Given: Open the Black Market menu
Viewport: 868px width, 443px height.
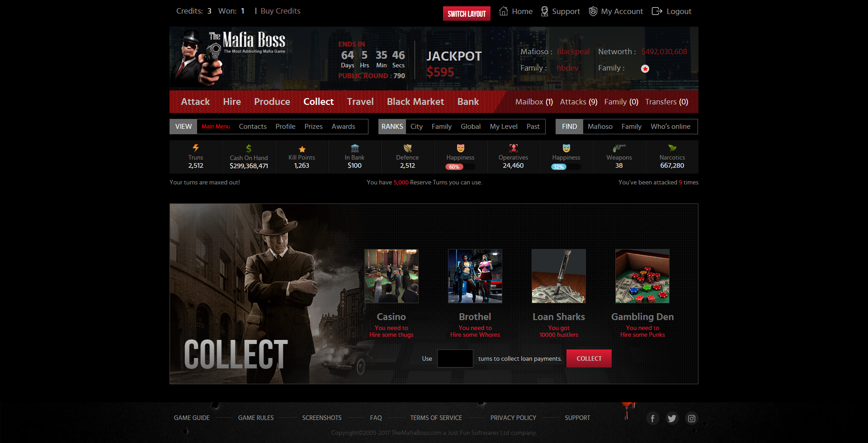Looking at the screenshot, I should 415,102.
